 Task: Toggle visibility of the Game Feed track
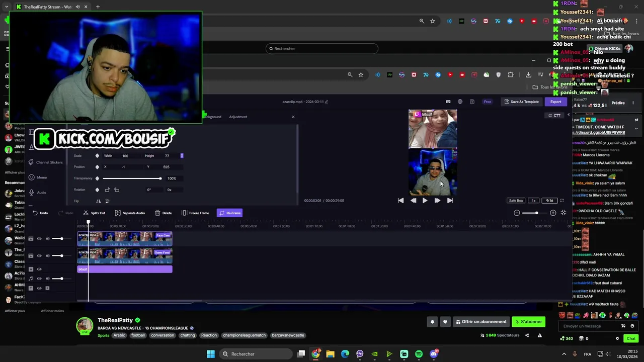(x=39, y=256)
